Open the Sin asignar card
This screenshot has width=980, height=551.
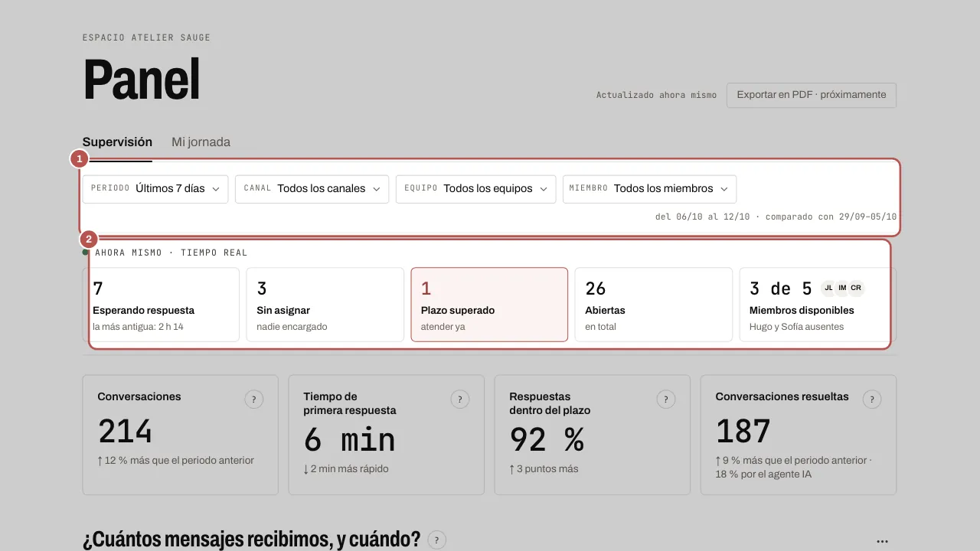pos(325,305)
